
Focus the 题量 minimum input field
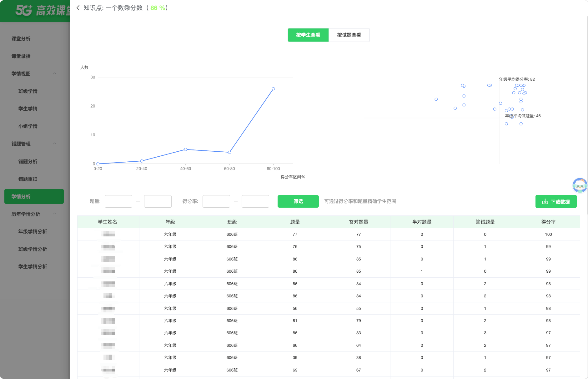point(118,201)
